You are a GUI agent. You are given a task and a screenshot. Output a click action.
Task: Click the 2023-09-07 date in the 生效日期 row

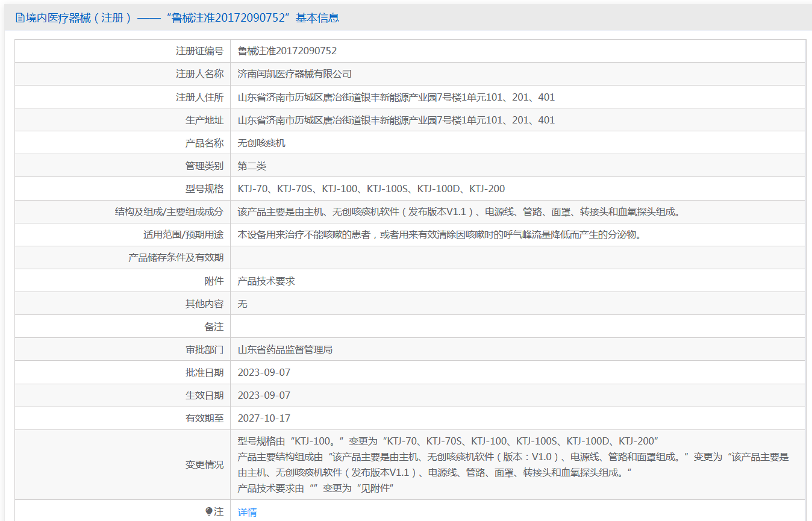click(x=264, y=395)
